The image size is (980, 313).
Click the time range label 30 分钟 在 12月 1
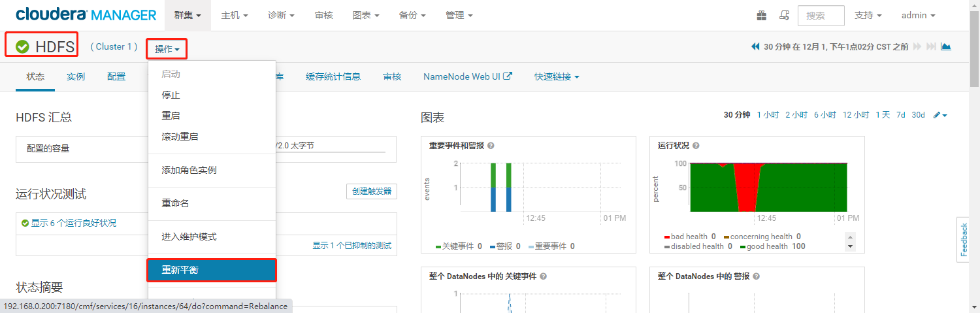[x=836, y=46]
